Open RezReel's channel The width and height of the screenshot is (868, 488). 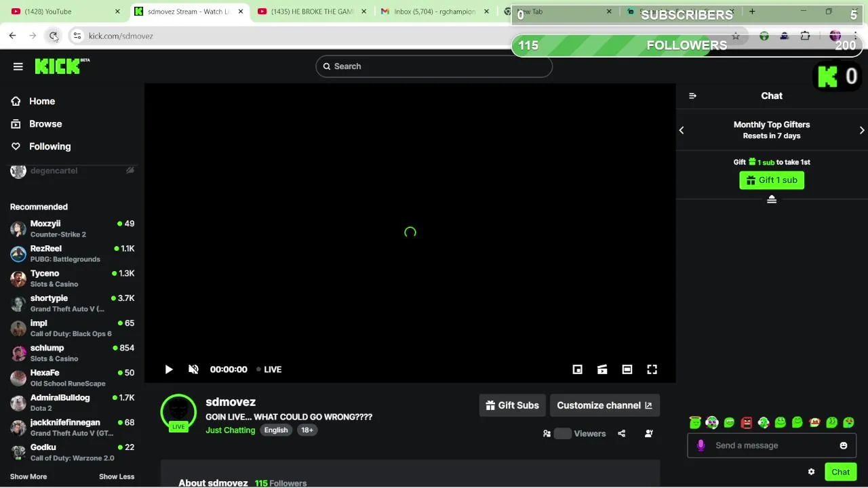(72, 253)
